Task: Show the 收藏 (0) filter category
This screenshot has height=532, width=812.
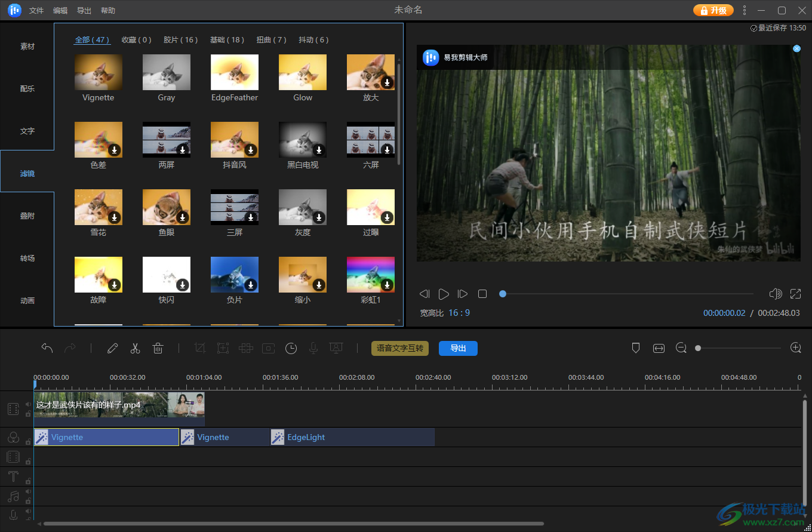Action: (137, 40)
